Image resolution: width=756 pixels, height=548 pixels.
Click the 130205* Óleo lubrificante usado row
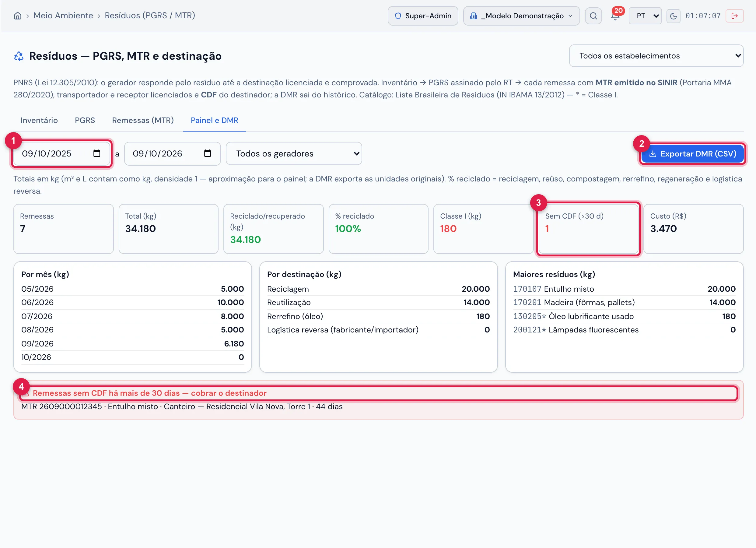coord(624,317)
